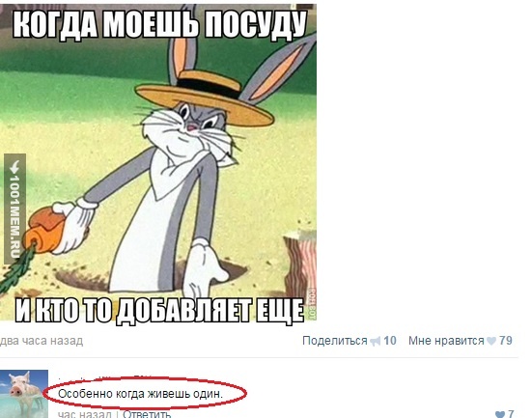Open the Bugs Bunny meme image

pyautogui.click(x=158, y=162)
